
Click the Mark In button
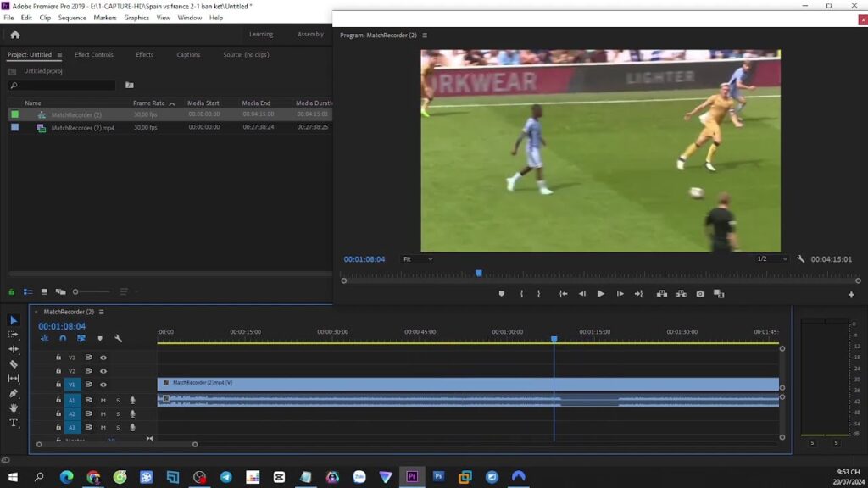[520, 294]
